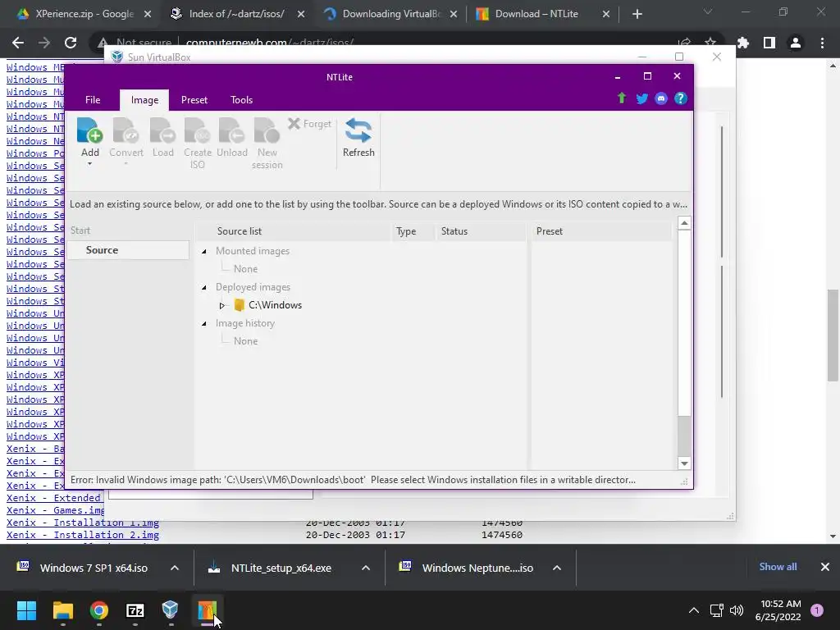Viewport: 840px width, 630px height.
Task: Open the Chrome profile icon
Action: click(796, 43)
